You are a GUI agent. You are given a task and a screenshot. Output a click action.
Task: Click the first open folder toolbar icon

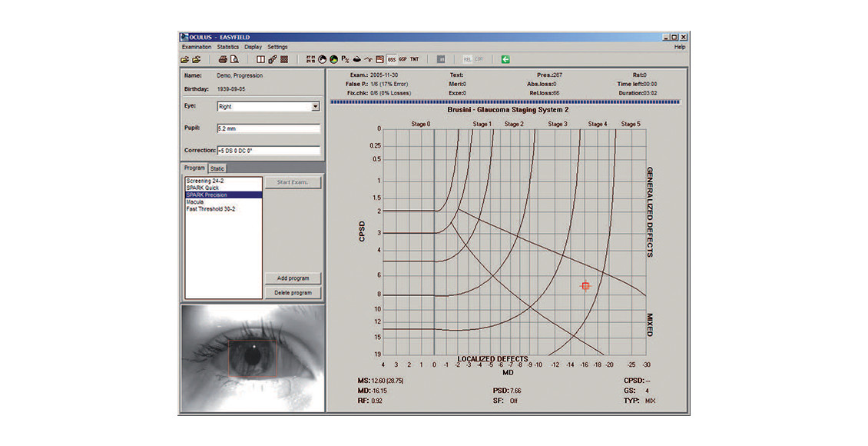185,59
